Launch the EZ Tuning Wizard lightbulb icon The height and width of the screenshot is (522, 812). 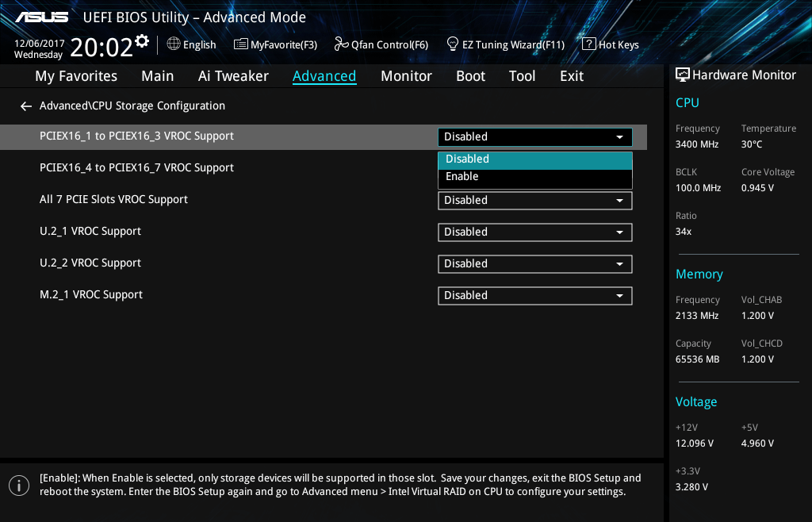(x=453, y=44)
